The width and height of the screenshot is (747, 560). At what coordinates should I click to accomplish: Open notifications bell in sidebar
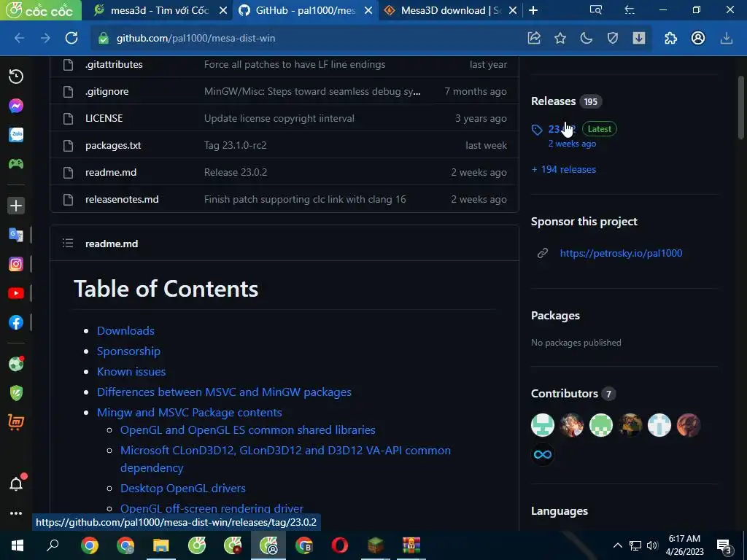pyautogui.click(x=16, y=484)
